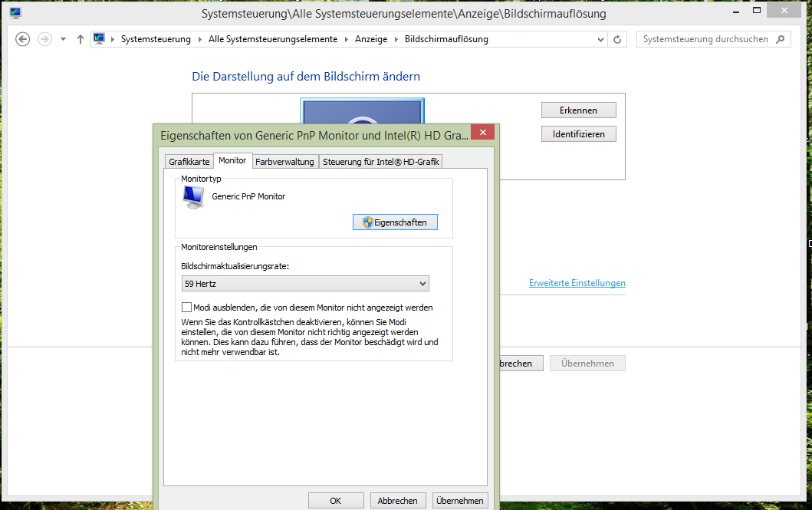Image resolution: width=812 pixels, height=510 pixels.
Task: Maximize the Bildschirmauflösung window
Action: pos(757,11)
